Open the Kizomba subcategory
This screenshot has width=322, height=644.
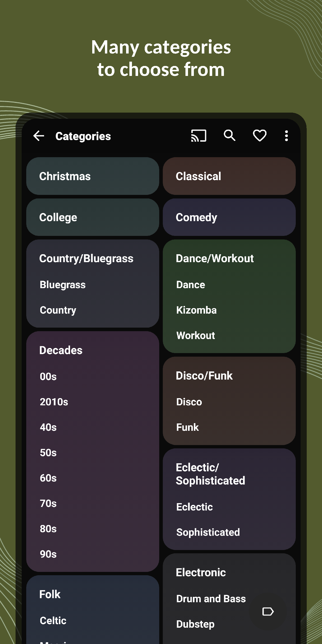[x=196, y=310]
